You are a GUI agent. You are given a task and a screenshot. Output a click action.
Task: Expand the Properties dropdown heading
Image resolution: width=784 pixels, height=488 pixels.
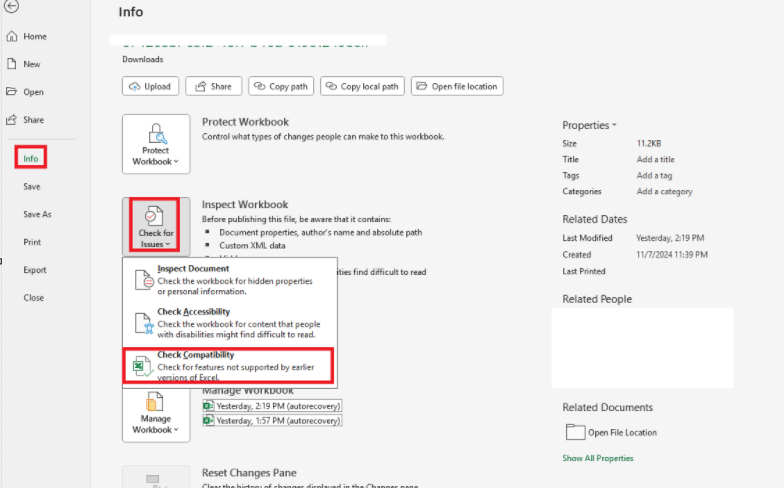pos(589,125)
